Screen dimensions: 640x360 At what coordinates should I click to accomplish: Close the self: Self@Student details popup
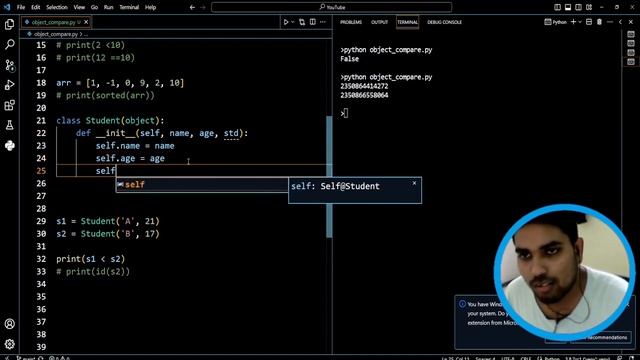pos(414,183)
